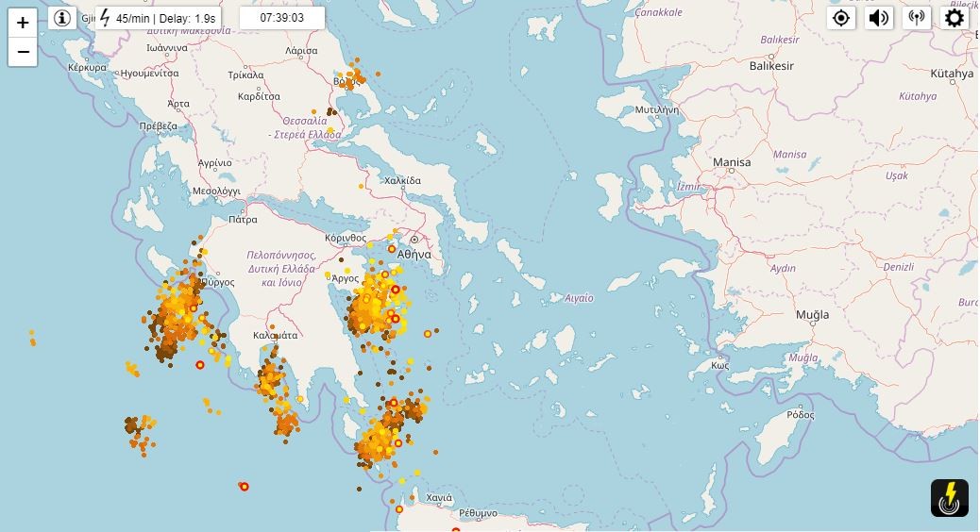Zoom in with the plus button
Screen dimensions: 980x532
[x=23, y=23]
